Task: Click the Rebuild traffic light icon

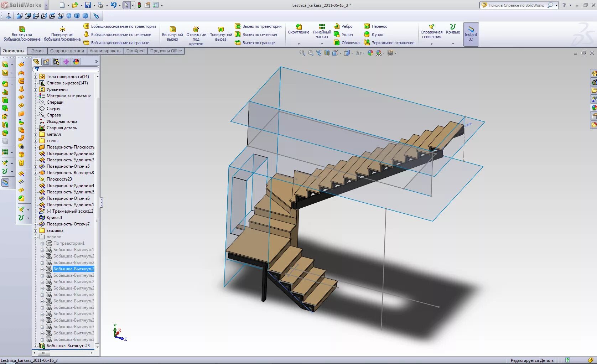Action: pos(139,5)
